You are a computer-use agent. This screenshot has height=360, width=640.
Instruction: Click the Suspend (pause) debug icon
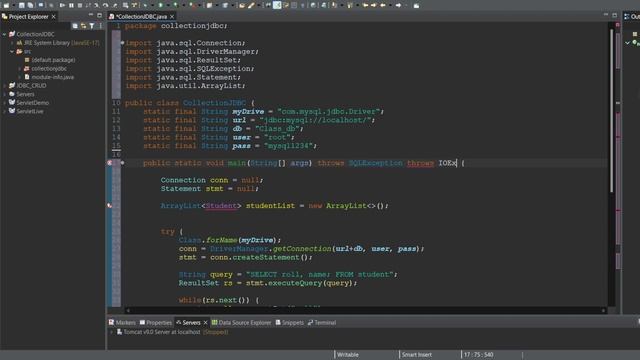point(71,5)
